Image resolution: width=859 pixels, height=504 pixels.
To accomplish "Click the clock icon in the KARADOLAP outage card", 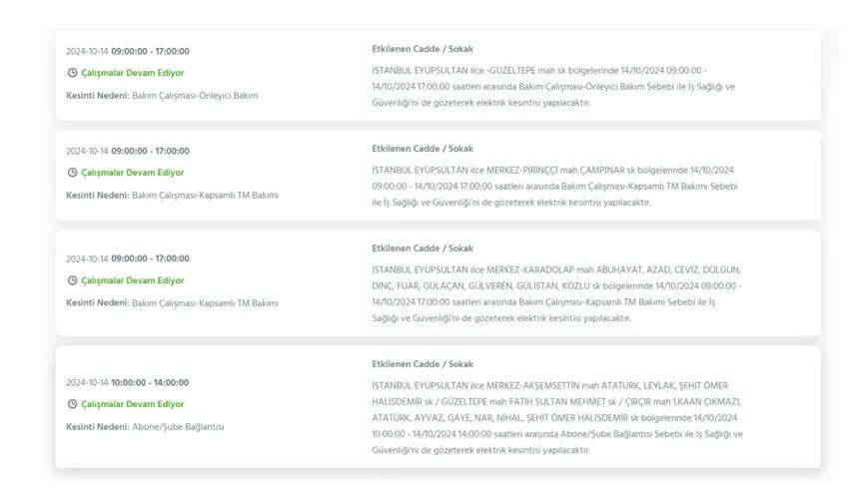I will 72,281.
